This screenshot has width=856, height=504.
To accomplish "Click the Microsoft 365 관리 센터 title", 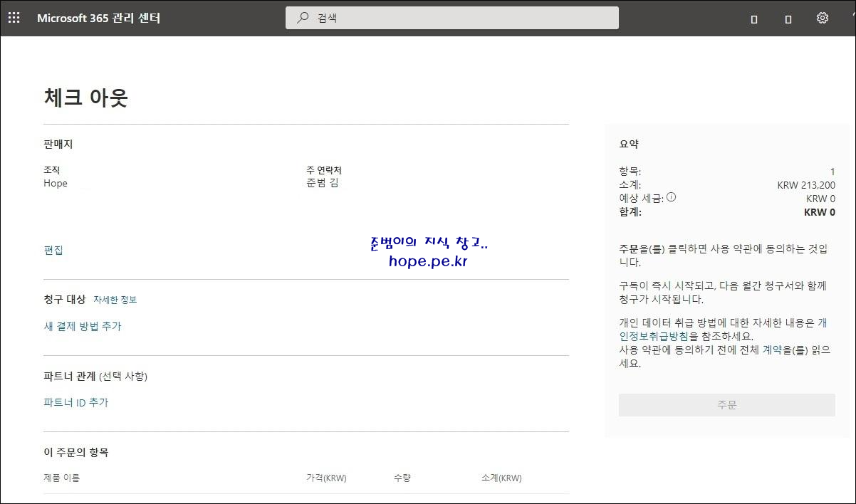I will [x=99, y=18].
